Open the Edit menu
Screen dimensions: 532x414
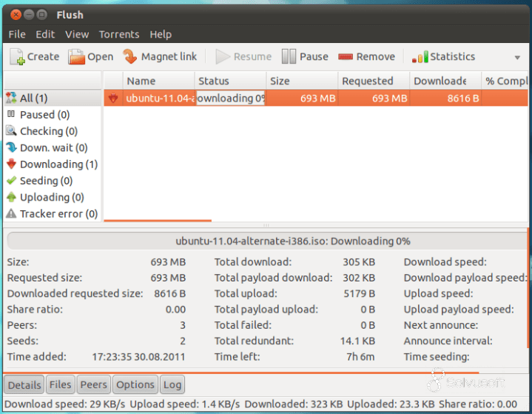click(45, 34)
